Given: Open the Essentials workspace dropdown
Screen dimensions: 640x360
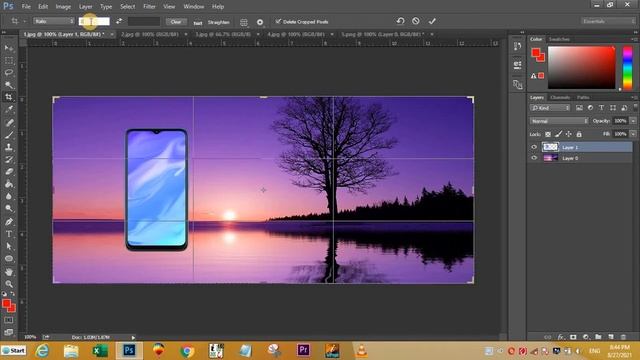Looking at the screenshot, I should point(608,21).
